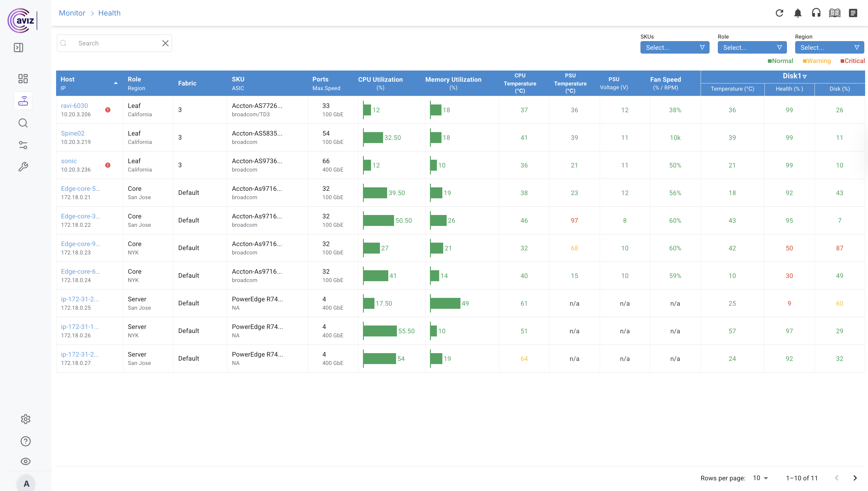Open the SKUs Select dropdown
Viewport: 868px width, 491px height.
coord(675,47)
